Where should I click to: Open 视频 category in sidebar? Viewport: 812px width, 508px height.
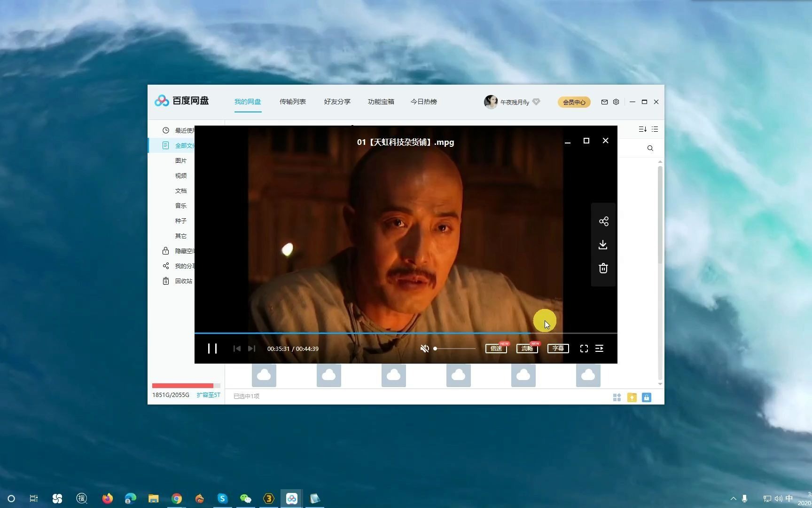[x=181, y=175]
